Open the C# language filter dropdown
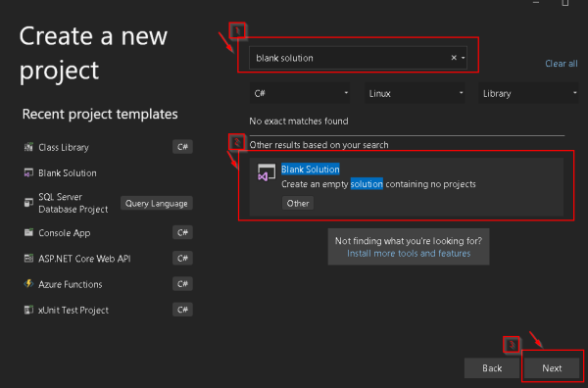This screenshot has width=588, height=388. point(300,93)
